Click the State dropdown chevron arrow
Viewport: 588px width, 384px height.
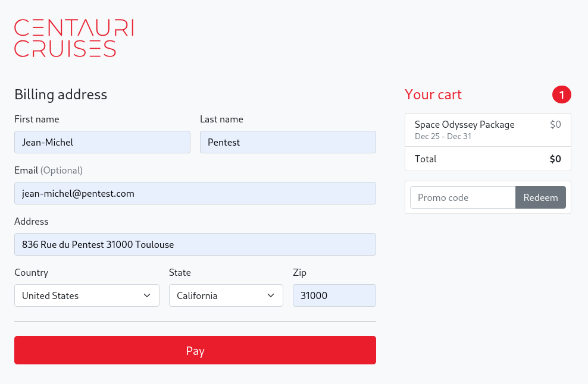pyautogui.click(x=271, y=295)
